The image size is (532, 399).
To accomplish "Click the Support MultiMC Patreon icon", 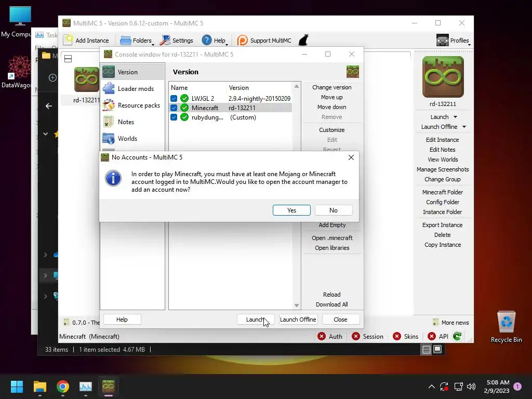I will [242, 41].
